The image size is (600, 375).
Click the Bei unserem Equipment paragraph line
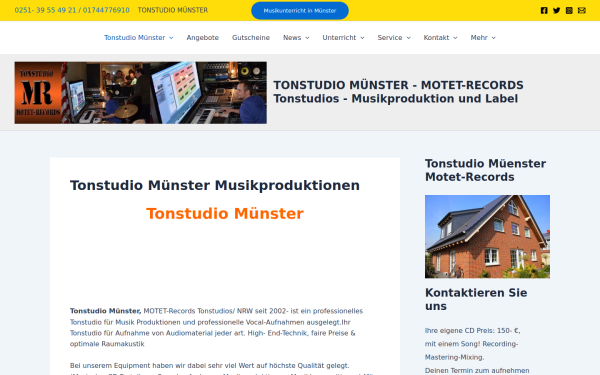209,365
